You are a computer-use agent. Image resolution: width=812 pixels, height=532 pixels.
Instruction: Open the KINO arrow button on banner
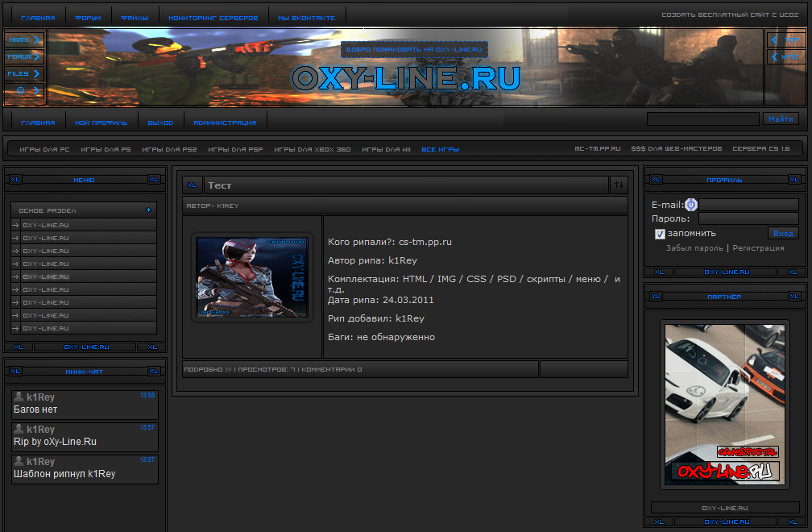tap(785, 56)
